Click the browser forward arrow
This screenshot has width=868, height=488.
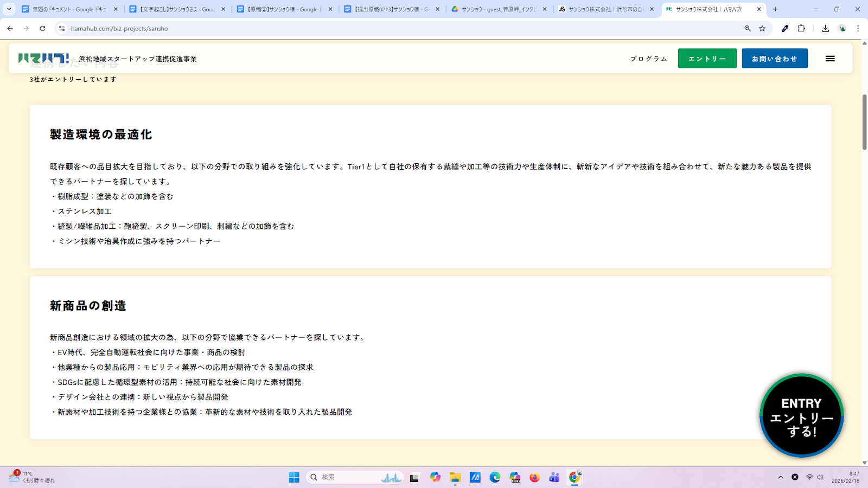pyautogui.click(x=26, y=28)
